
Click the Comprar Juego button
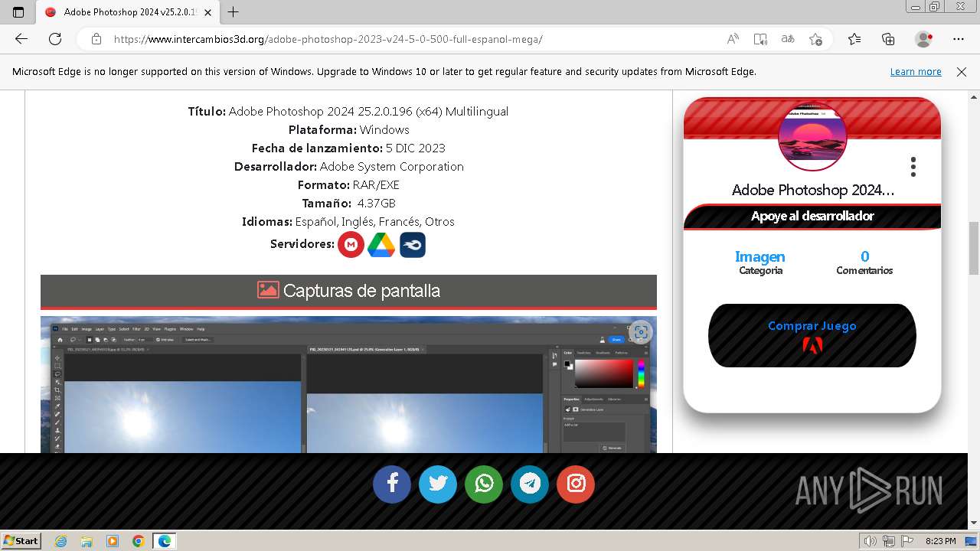(x=812, y=336)
